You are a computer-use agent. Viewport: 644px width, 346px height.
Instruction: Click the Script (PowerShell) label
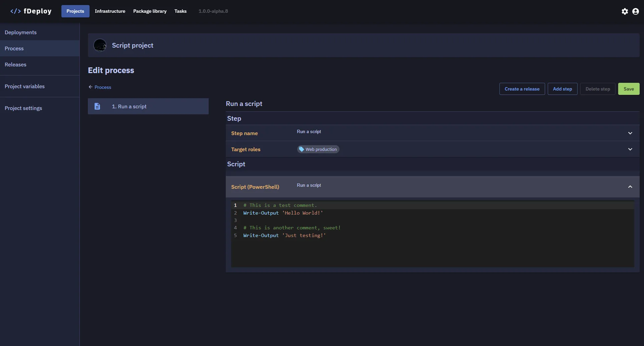click(255, 187)
